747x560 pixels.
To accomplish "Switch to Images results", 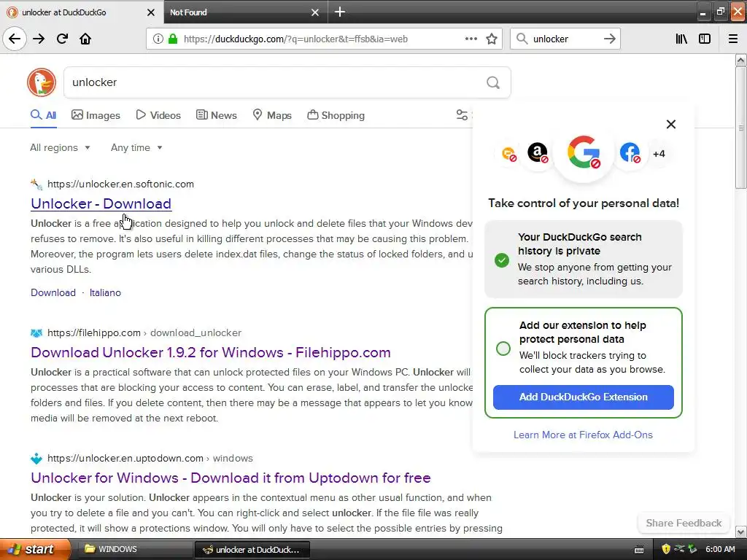I will (96, 115).
